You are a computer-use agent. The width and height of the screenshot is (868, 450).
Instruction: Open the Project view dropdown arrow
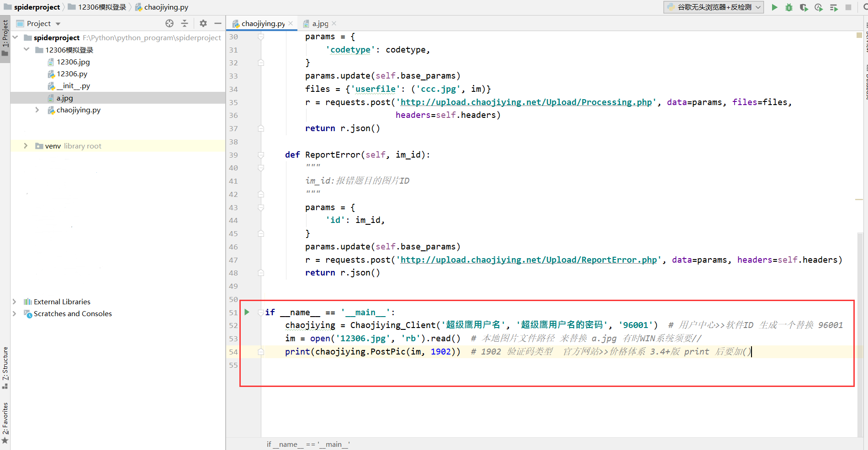pos(58,24)
